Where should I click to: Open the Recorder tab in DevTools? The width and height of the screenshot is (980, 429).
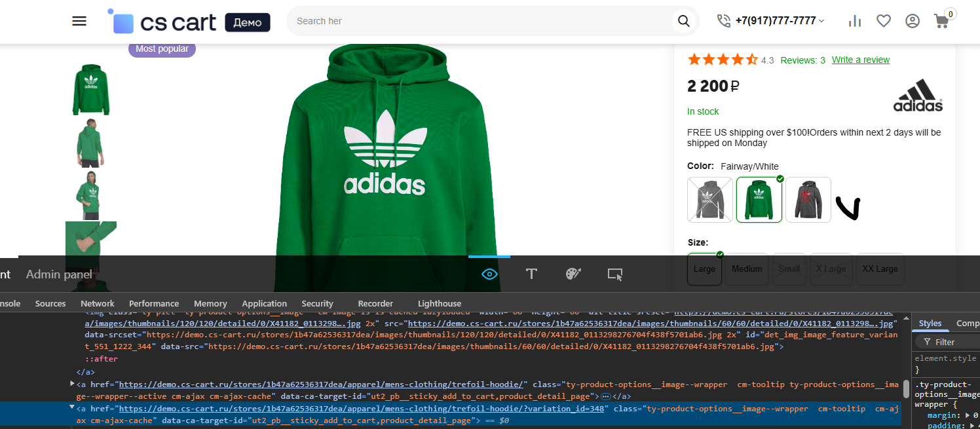[375, 303]
